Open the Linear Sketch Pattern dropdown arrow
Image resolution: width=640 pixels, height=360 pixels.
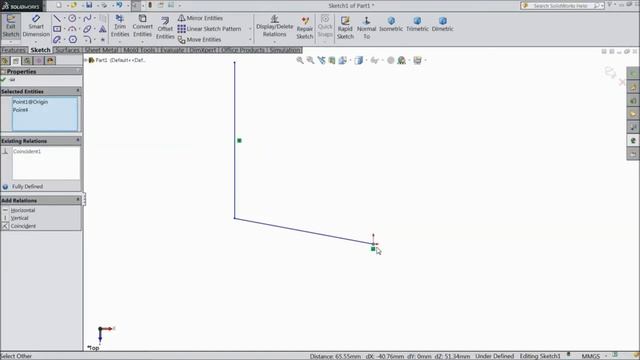(250, 29)
